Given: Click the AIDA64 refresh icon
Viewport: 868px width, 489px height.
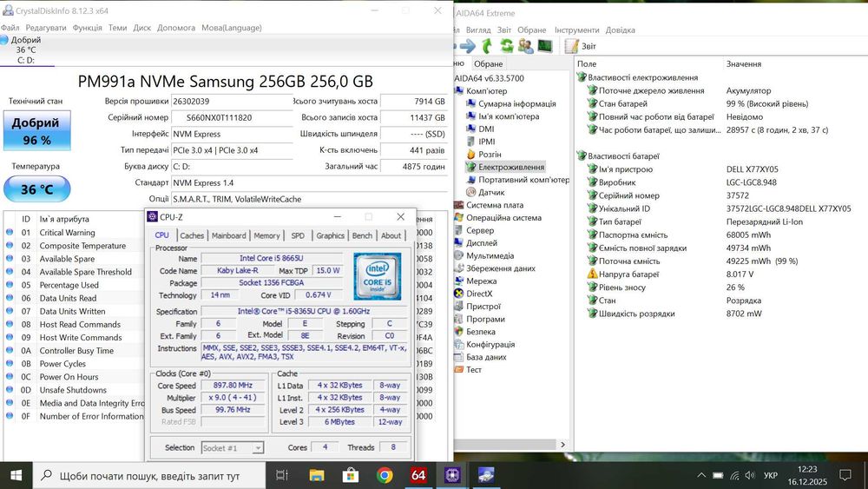Looking at the screenshot, I should pos(507,46).
